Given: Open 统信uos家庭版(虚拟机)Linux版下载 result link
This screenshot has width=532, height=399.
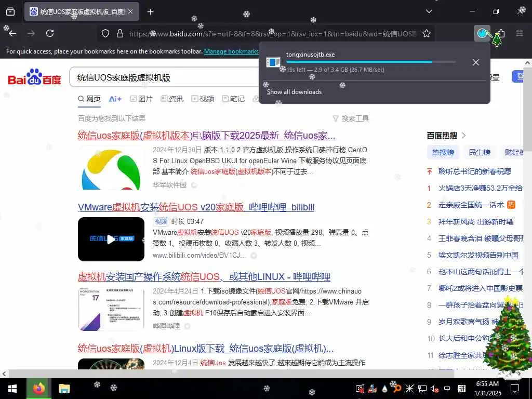Looking at the screenshot, I should (206, 348).
